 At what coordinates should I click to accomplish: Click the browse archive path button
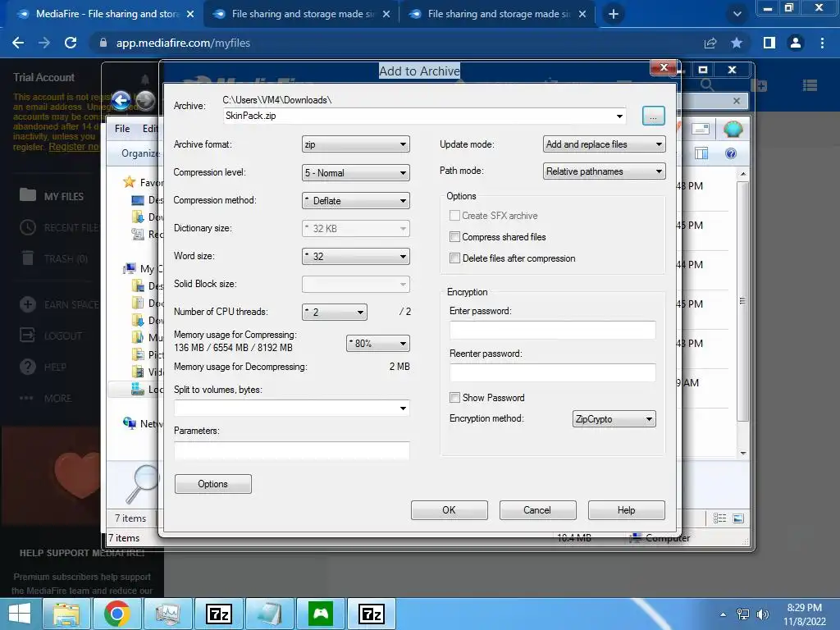[x=653, y=116]
